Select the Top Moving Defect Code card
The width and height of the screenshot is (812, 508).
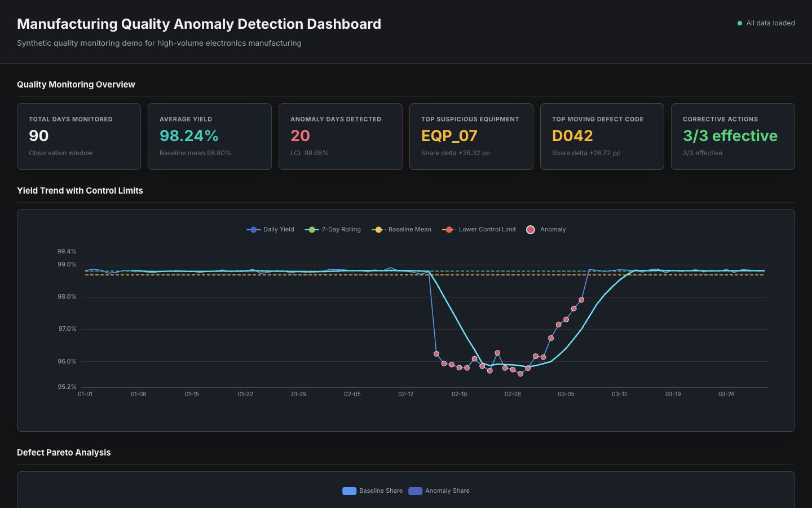pos(602,137)
